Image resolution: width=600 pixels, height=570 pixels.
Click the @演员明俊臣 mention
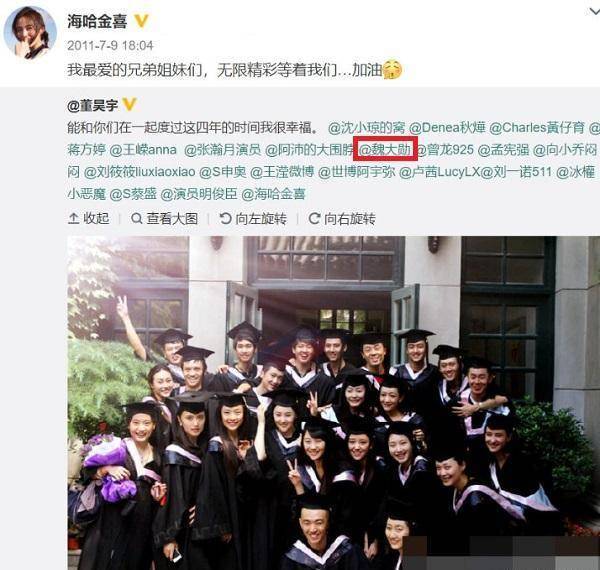199,194
